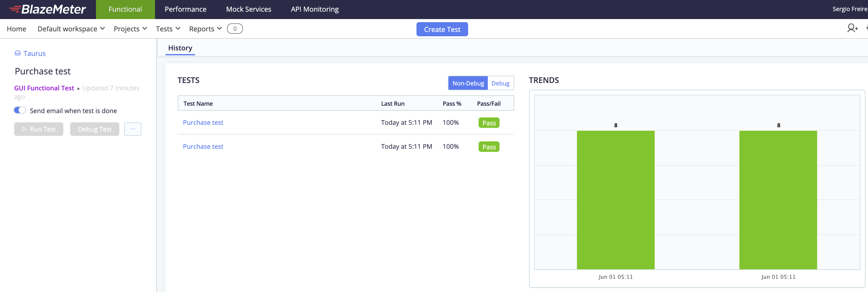Open the second Purchase test run link
This screenshot has width=868, height=292.
click(203, 146)
